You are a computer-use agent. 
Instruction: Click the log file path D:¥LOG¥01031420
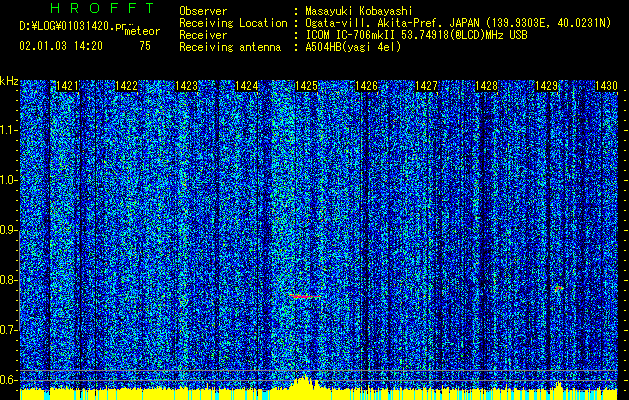click(72, 26)
